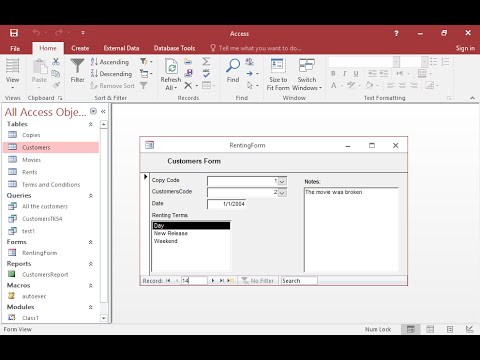Click the Go To arrow icon

250,74
